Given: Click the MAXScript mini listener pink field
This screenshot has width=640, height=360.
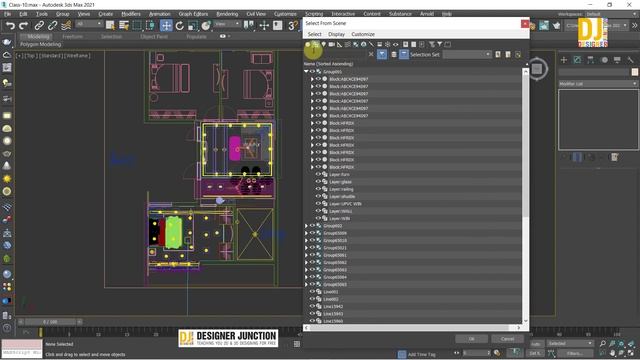Looking at the screenshot, I should pyautogui.click(x=22, y=344).
